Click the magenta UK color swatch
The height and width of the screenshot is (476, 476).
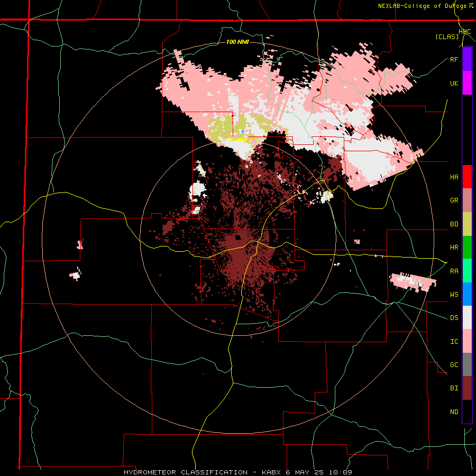pyautogui.click(x=467, y=83)
